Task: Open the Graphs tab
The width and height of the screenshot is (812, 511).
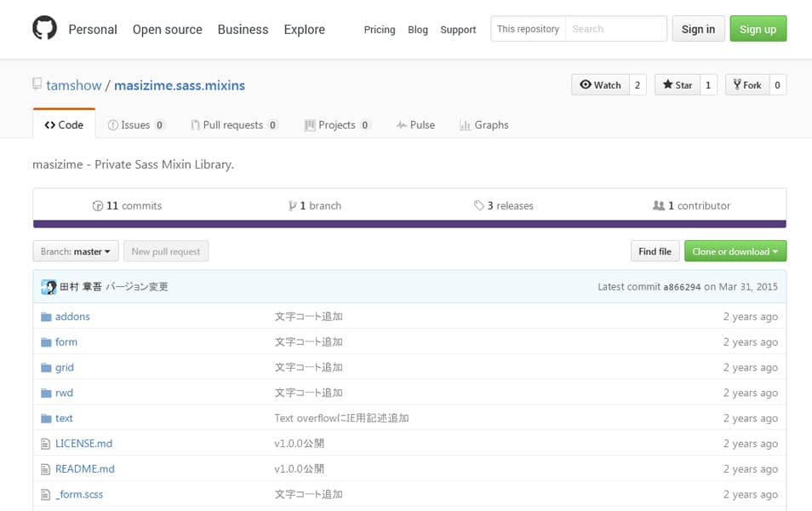Action: click(484, 125)
